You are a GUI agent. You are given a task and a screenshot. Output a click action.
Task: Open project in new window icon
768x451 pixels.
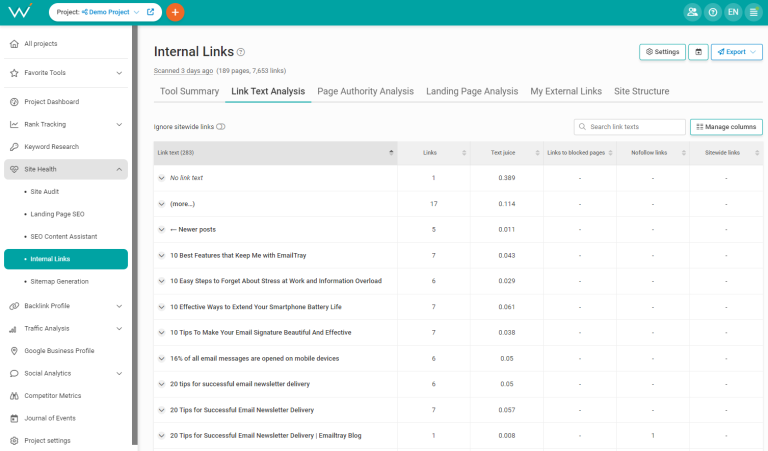150,12
